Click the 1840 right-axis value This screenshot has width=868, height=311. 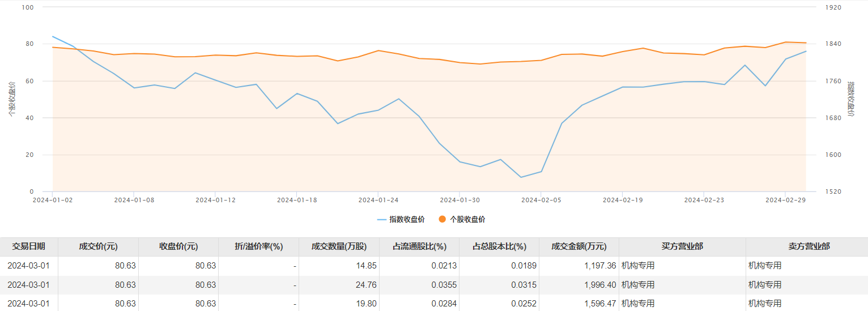point(833,44)
